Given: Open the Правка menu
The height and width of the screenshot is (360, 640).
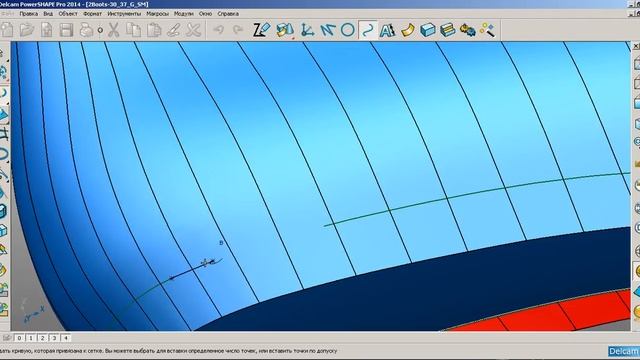Looking at the screenshot, I should click(x=29, y=13).
